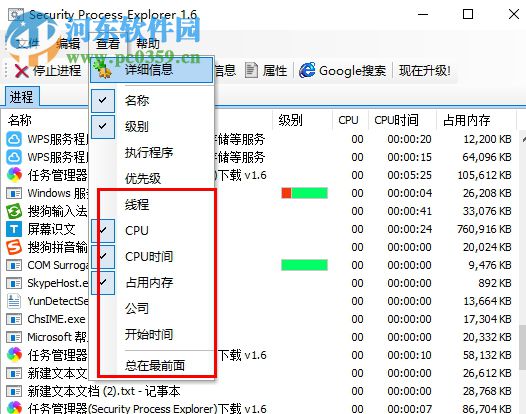Click the 105,612 KB memory value
This screenshot has height=414, width=526.
pos(484,175)
